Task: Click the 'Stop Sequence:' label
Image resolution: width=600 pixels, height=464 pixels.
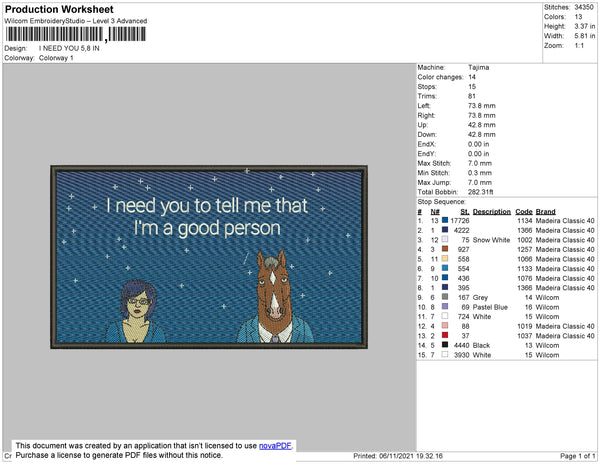Action: coord(441,202)
